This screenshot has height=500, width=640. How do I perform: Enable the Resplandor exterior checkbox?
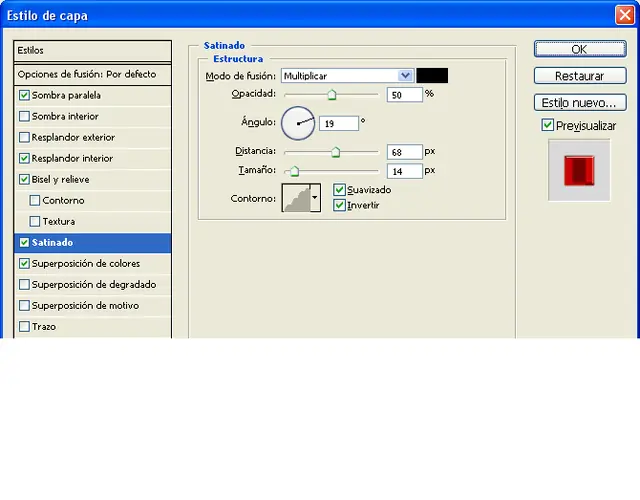[24, 137]
